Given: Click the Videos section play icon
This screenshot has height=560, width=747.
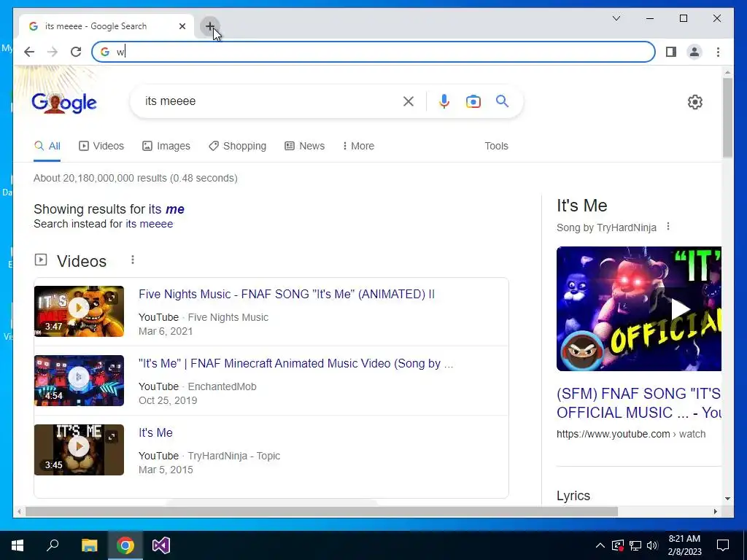Looking at the screenshot, I should pos(41,260).
